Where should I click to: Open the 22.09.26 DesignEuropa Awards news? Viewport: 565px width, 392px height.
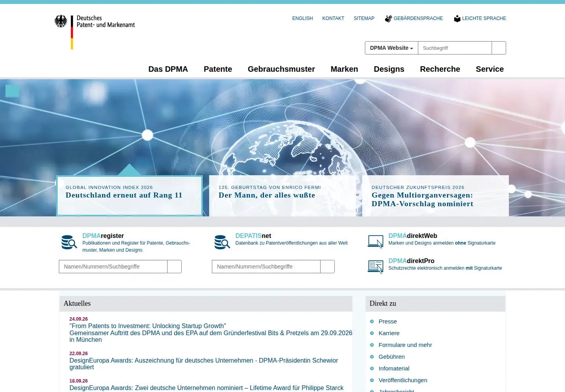coord(204,364)
